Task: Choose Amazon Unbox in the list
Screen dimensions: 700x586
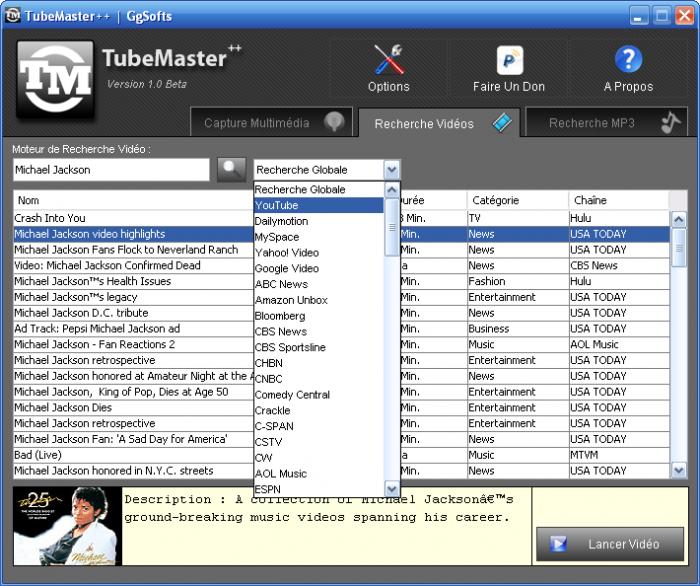Action: pos(319,300)
